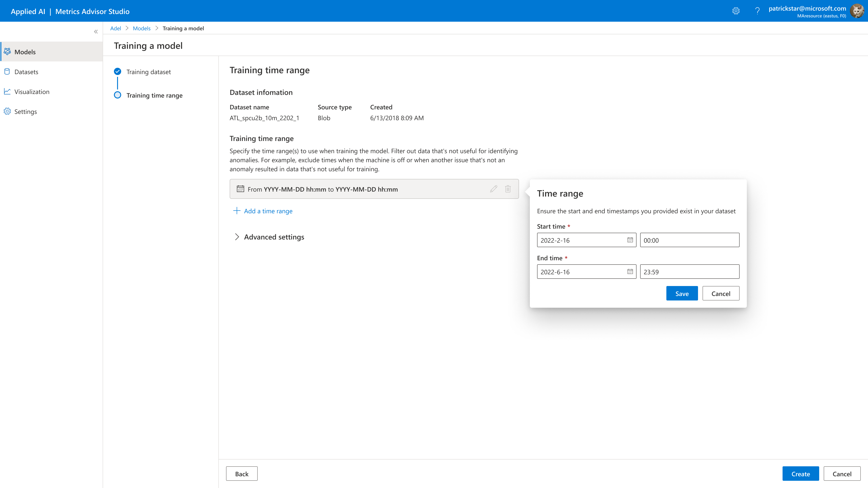Viewport: 868px width, 488px height.
Task: Collapse the sidebar with double chevron
Action: (96, 32)
